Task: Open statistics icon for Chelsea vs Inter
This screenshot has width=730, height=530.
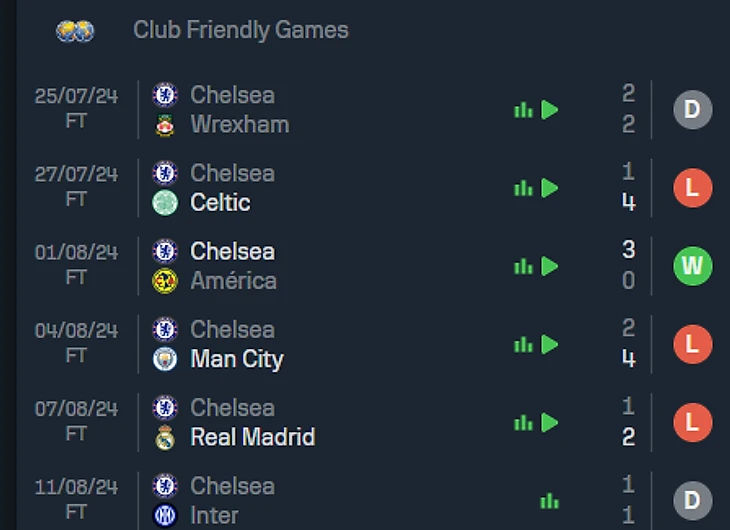Action: click(x=549, y=501)
